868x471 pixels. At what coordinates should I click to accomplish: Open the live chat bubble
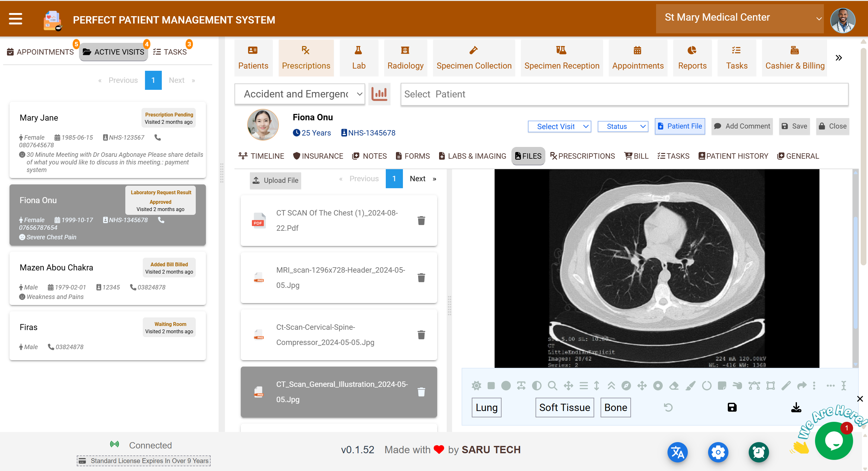tap(834, 441)
